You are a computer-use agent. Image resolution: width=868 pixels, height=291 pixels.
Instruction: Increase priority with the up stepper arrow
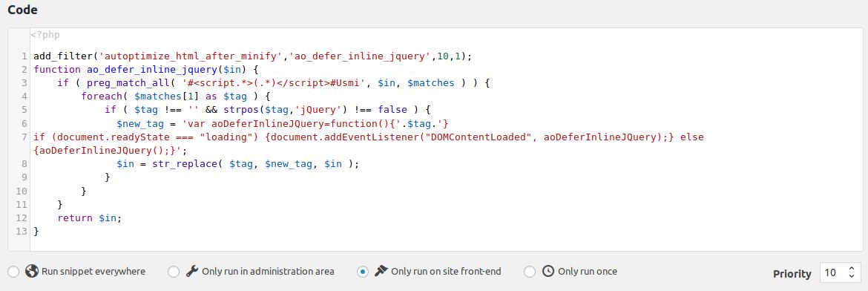[x=852, y=268]
